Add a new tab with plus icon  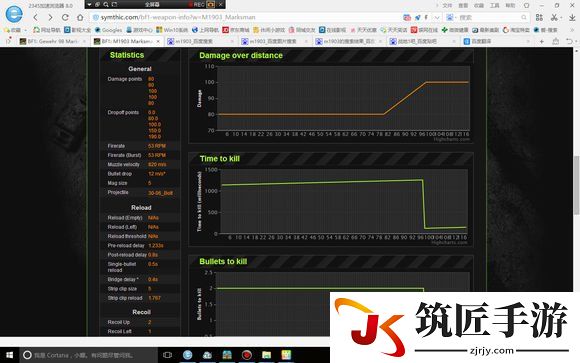[x=542, y=41]
